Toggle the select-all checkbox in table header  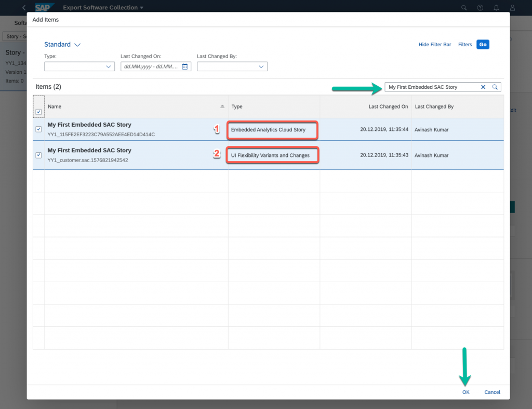point(38,112)
